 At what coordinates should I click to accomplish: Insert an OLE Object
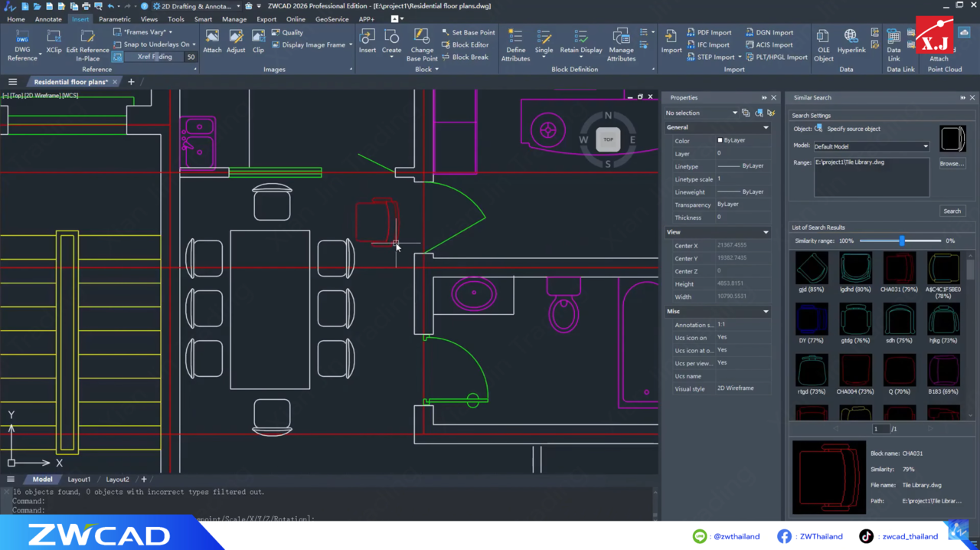coord(823,44)
